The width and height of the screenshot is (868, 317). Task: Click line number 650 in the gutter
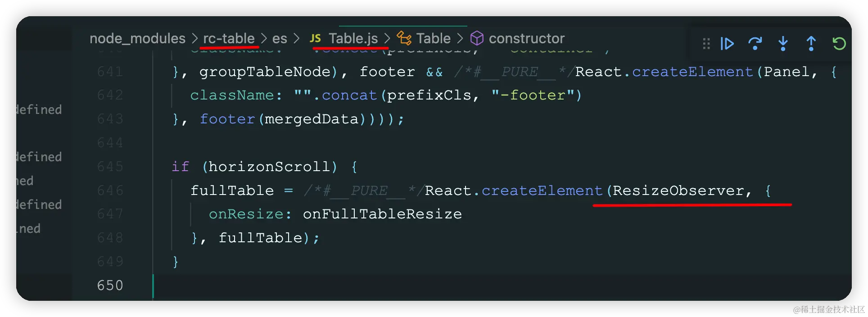coord(110,285)
